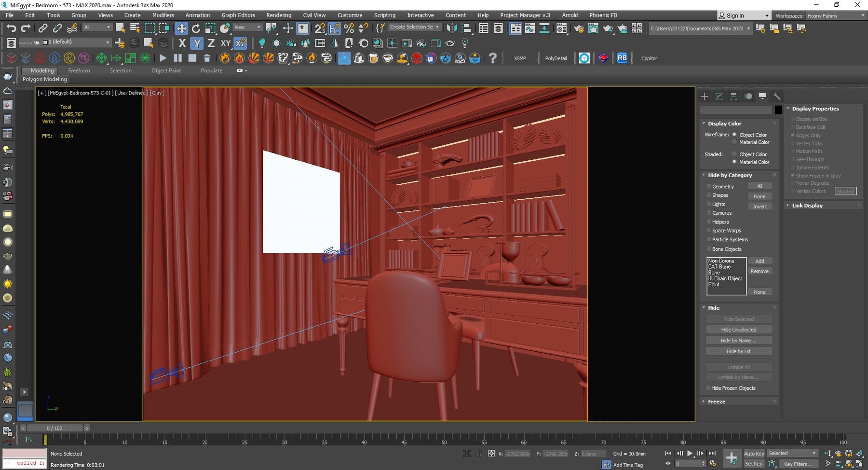Enable the Vertex Ticks checkbox

click(793, 143)
